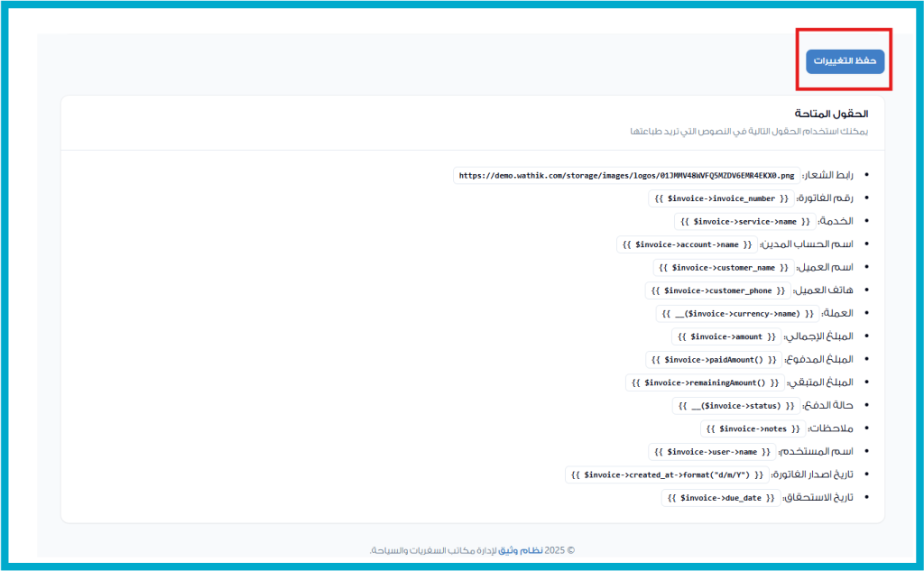Select the $invoice->notes placeholder
The height and width of the screenshot is (571, 924).
[x=753, y=428]
